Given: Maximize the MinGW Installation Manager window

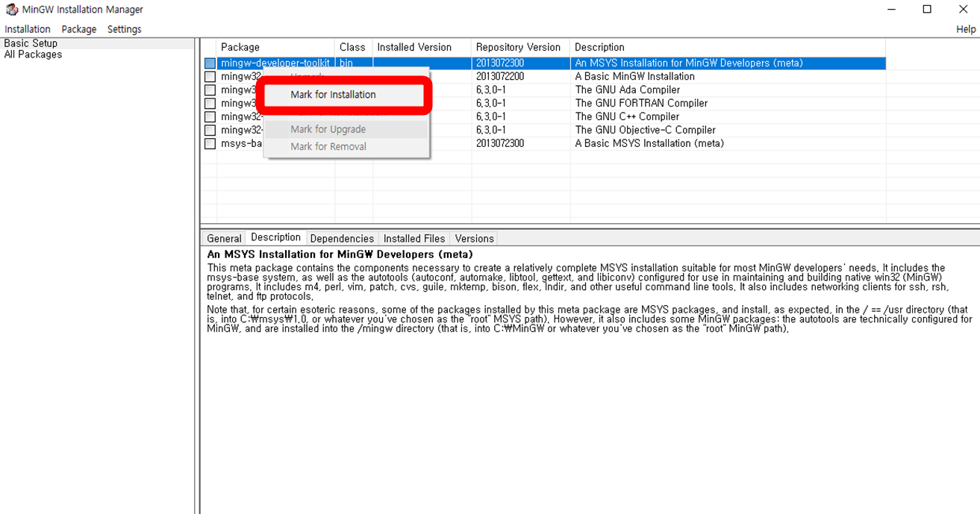Looking at the screenshot, I should (x=927, y=10).
